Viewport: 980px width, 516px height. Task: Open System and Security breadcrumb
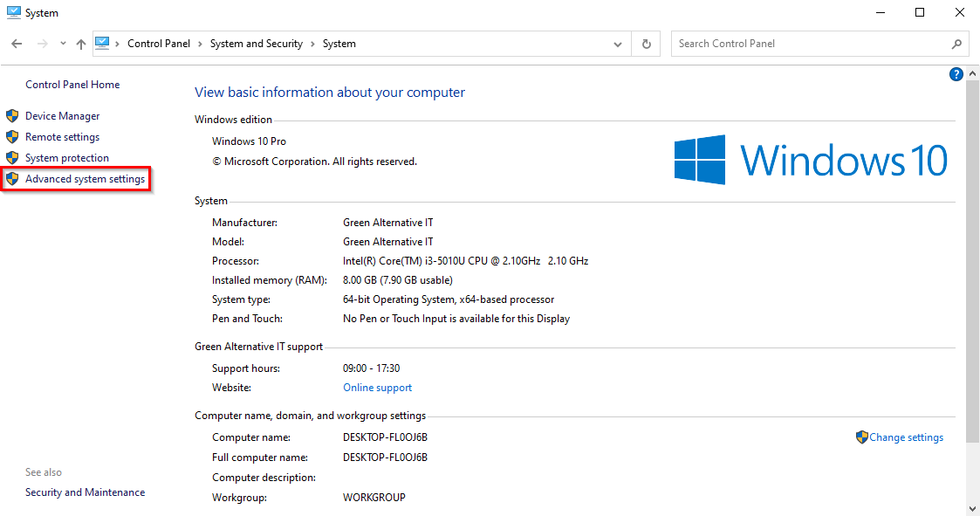(x=257, y=44)
